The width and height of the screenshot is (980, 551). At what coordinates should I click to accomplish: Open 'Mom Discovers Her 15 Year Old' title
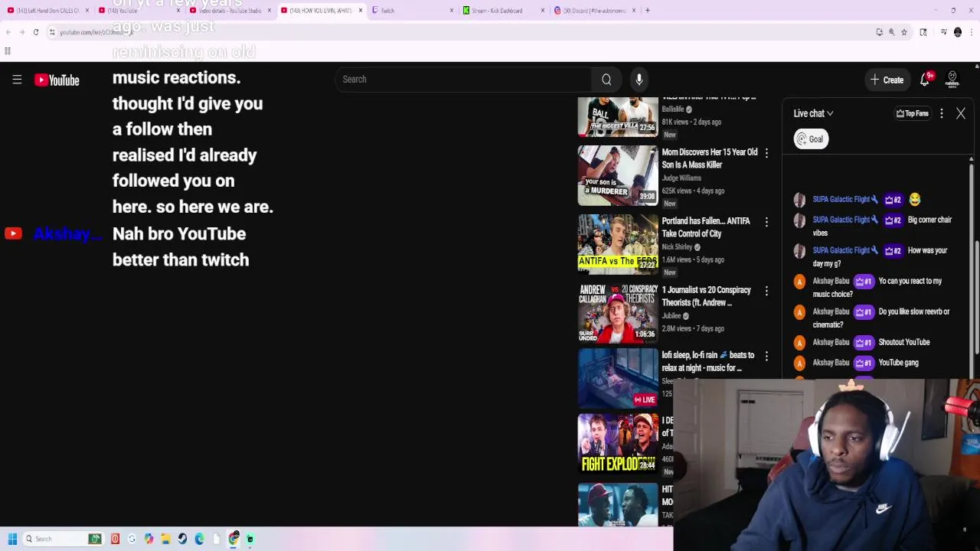710,158
